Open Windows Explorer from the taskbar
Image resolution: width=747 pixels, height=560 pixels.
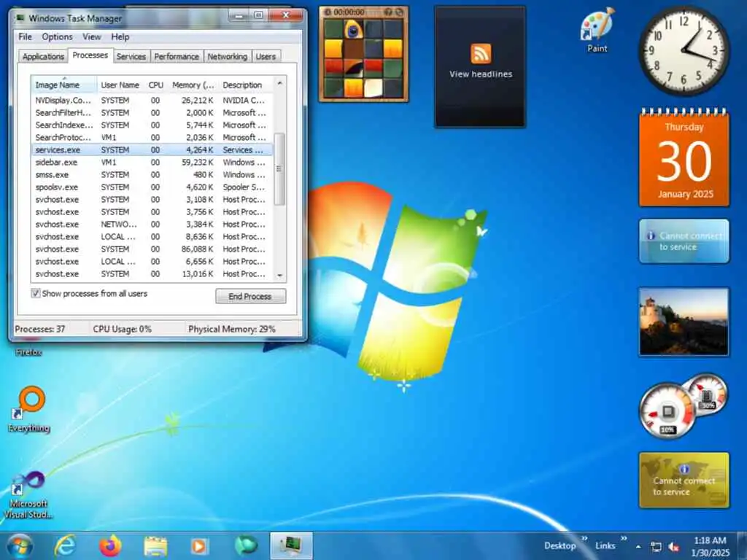[x=155, y=545]
